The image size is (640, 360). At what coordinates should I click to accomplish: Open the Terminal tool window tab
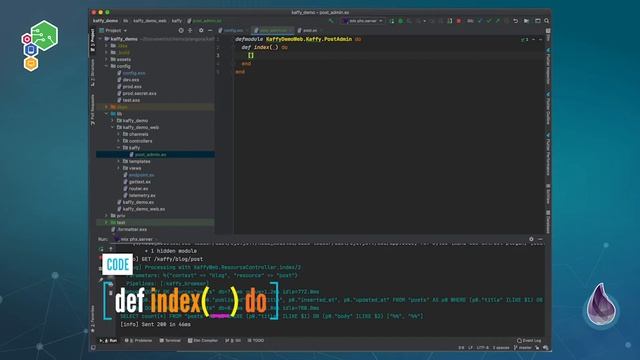pos(170,340)
